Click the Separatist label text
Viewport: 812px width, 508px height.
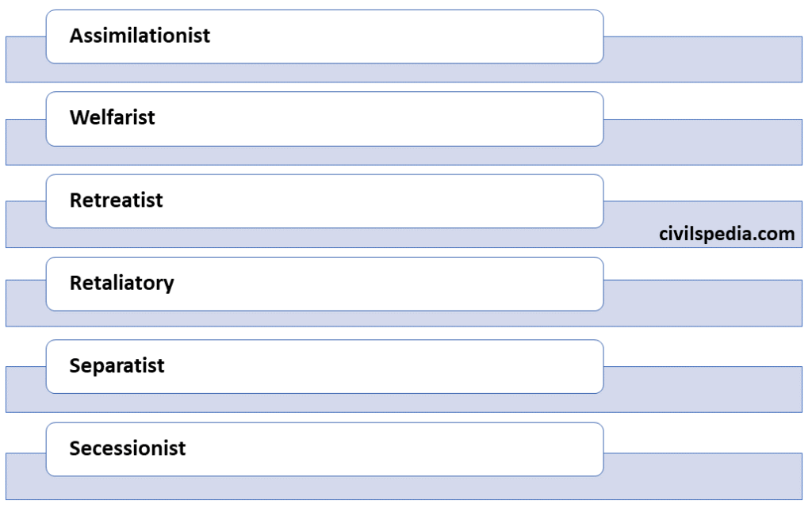[x=117, y=365]
